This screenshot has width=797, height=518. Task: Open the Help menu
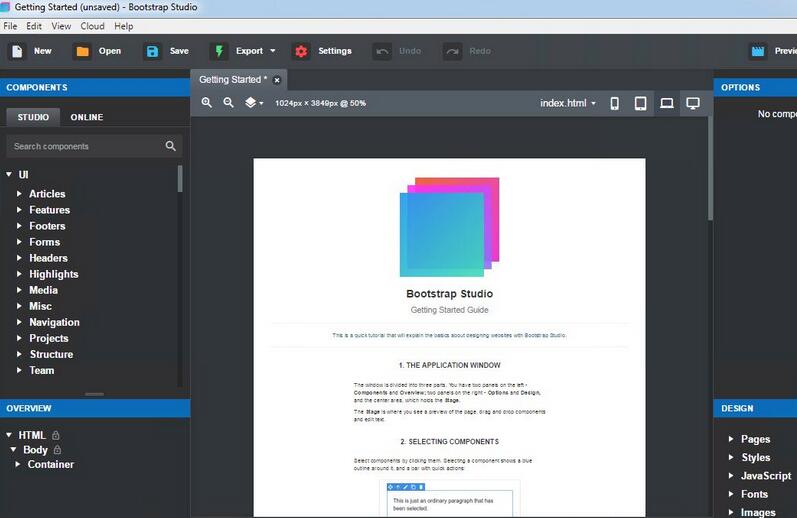(124, 26)
